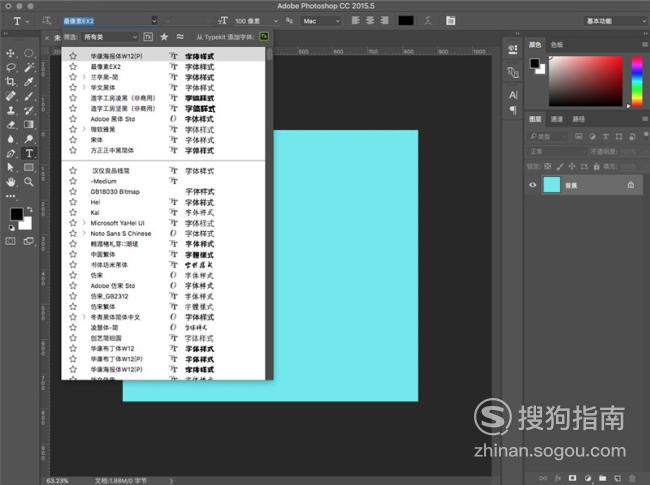Expand the 兰亭黑-简 font family
Image resolution: width=650 pixels, height=485 pixels.
84,77
